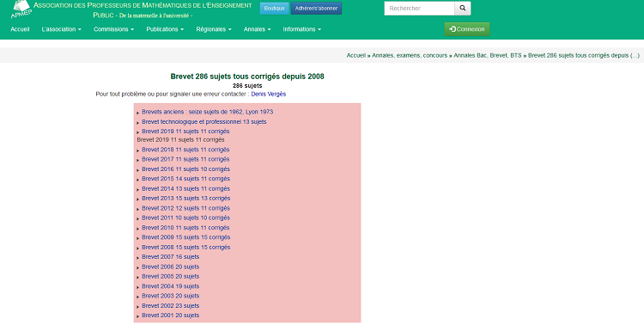Expand the Annales dropdown menu
This screenshot has width=644, height=331.
pyautogui.click(x=257, y=29)
